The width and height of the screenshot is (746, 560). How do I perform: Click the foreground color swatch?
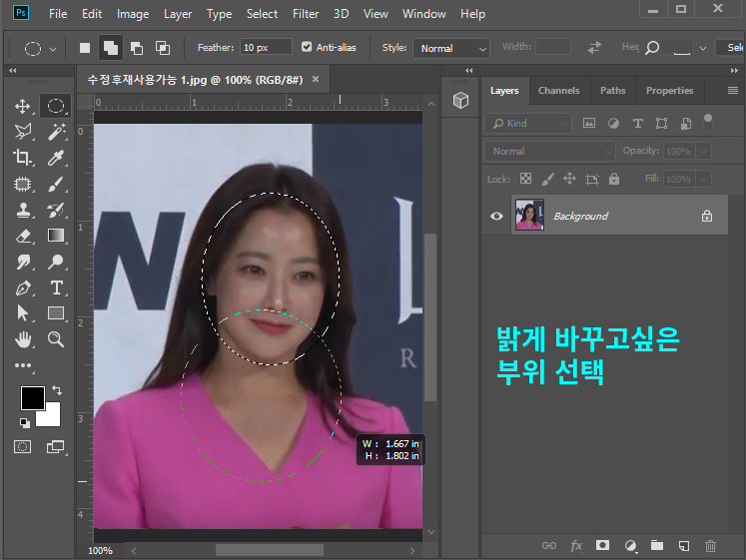(32, 398)
